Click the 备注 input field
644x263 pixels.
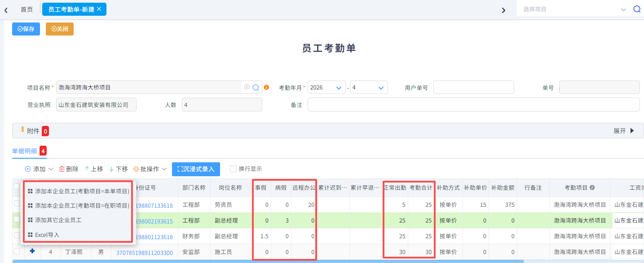click(473, 104)
